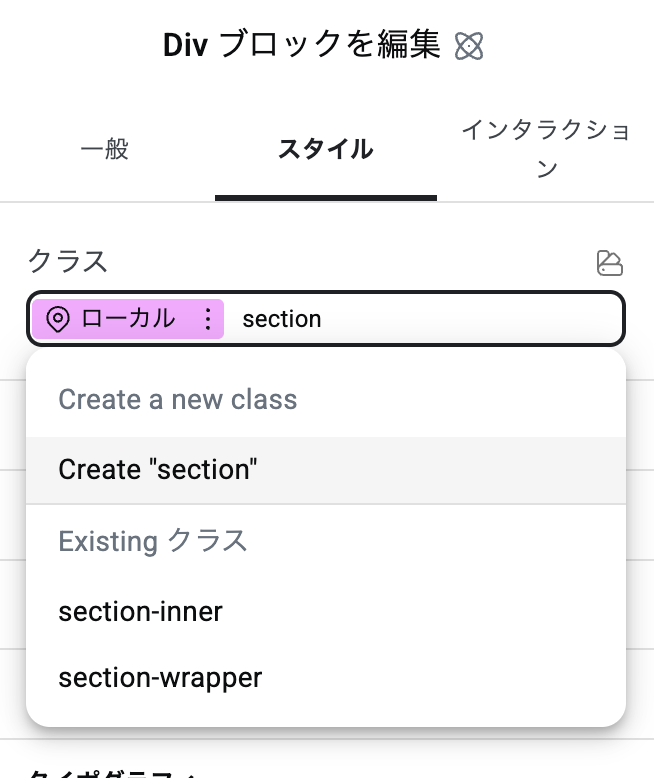Click the underline beneath the active スタイル tab
Screen dimensions: 654x778
click(x=325, y=197)
